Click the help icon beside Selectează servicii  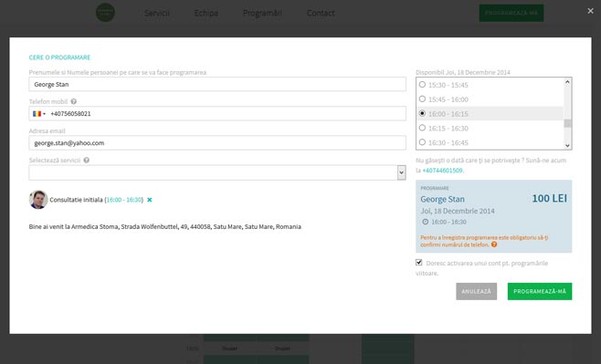coord(87,160)
